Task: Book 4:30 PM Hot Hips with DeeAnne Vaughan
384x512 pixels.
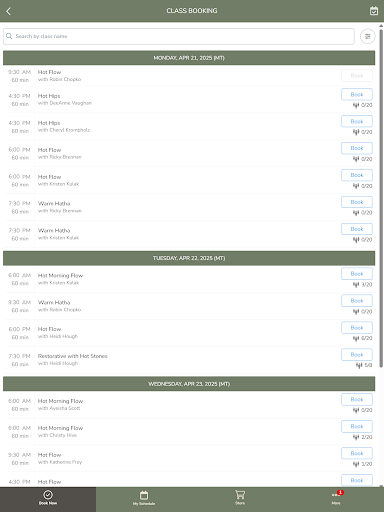Action: [x=357, y=94]
